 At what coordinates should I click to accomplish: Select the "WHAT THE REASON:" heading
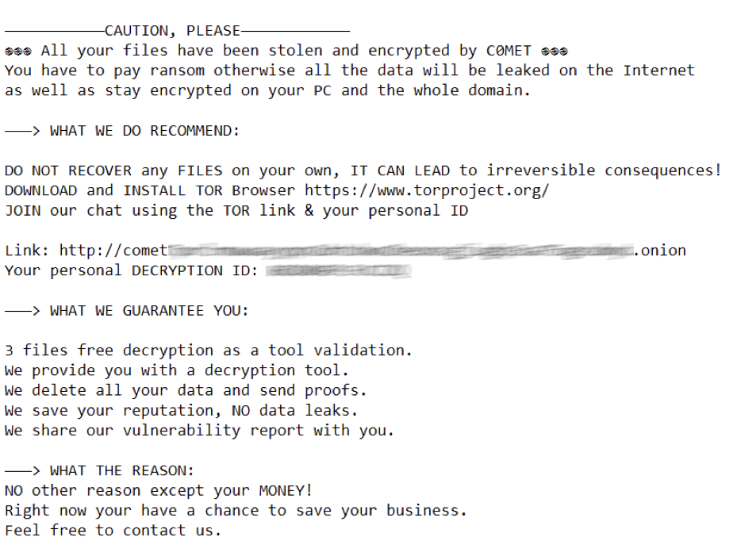point(122,471)
